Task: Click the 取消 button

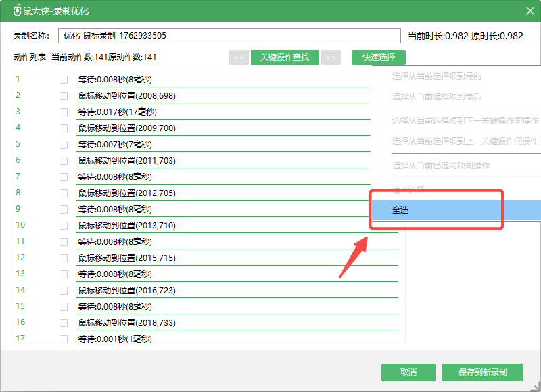Action: 408,372
